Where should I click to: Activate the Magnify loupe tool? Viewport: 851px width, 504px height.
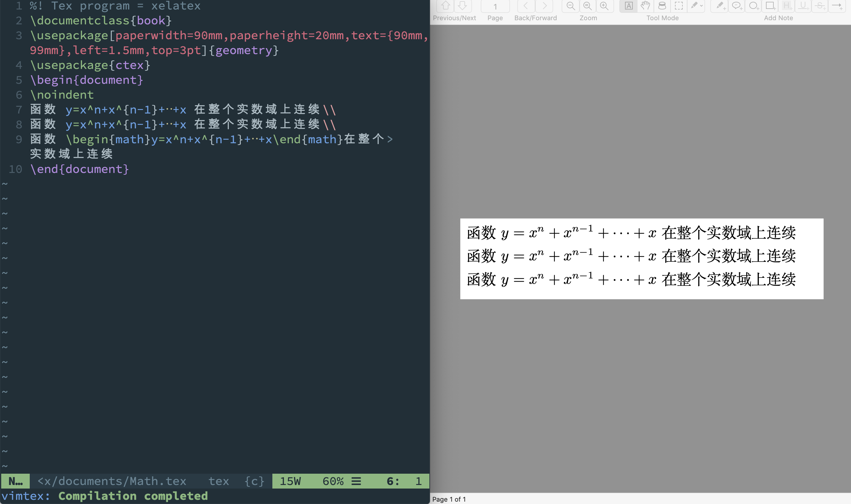click(662, 6)
